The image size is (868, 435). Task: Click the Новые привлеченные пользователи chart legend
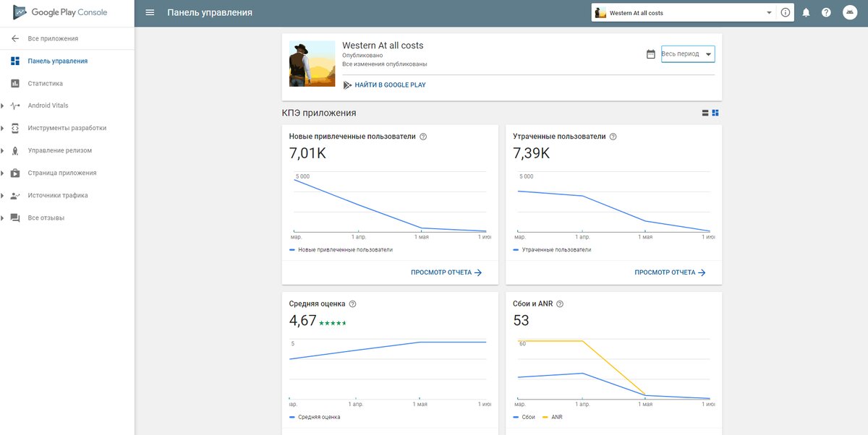coord(341,249)
